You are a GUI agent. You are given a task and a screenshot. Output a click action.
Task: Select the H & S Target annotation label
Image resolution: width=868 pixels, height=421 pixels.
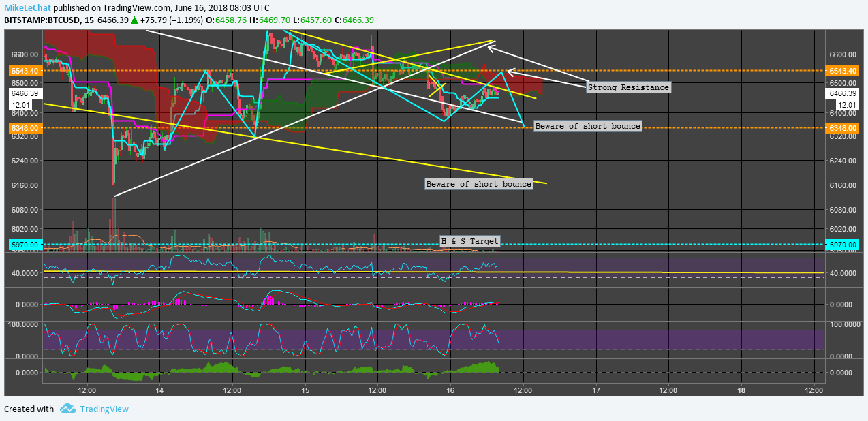coord(470,241)
